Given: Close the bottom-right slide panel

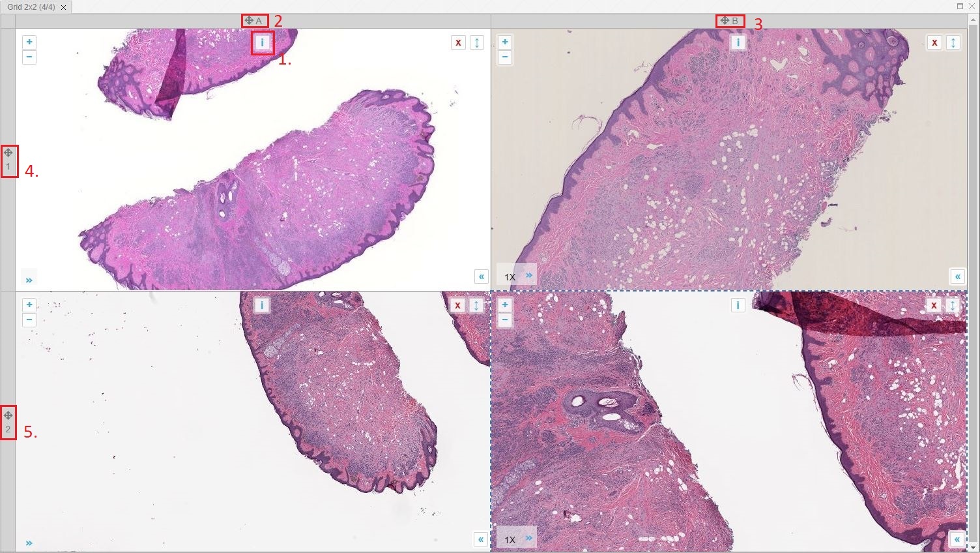Looking at the screenshot, I should (x=934, y=305).
